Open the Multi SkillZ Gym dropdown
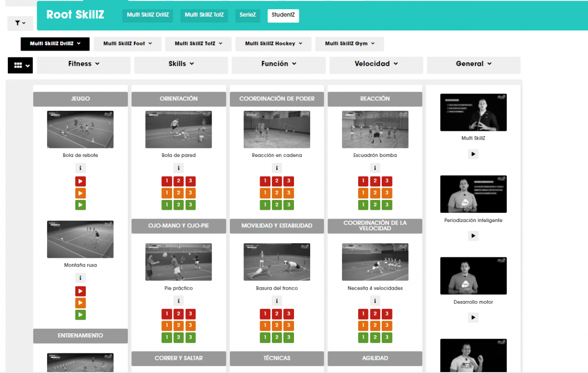 point(349,44)
